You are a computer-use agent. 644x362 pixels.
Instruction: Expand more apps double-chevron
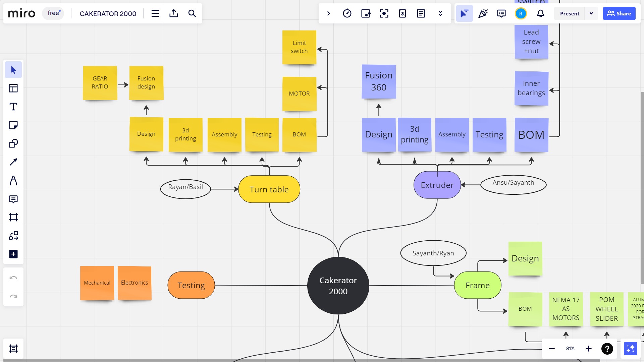pos(440,13)
